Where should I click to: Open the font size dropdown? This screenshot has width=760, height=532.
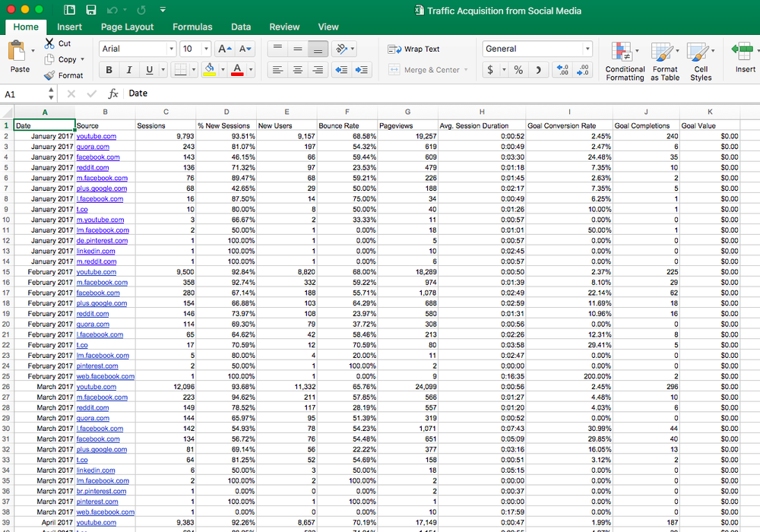tap(206, 49)
